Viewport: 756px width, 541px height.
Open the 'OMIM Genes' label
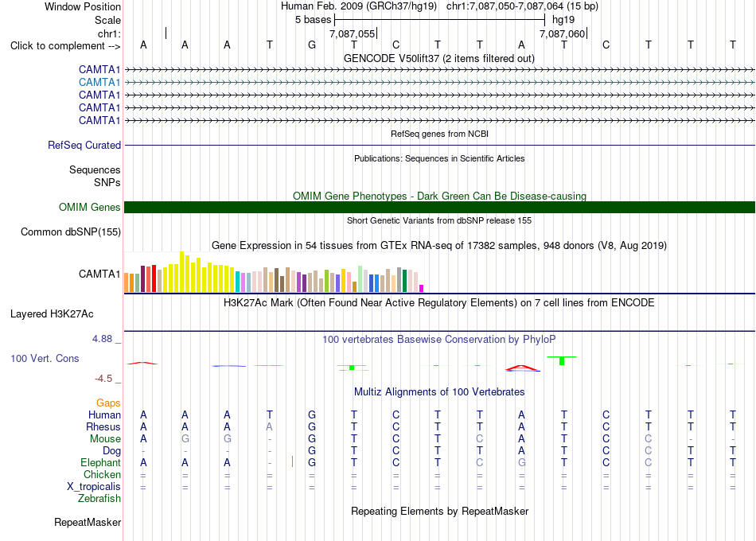coord(90,208)
